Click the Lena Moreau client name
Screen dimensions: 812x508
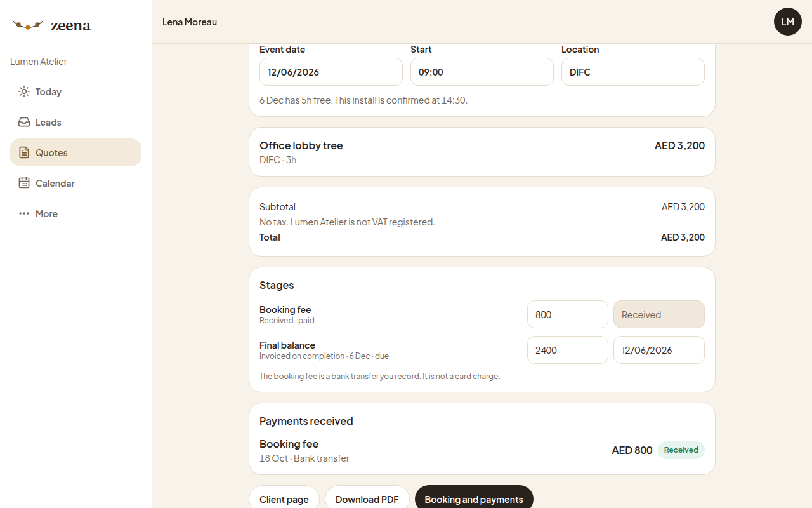[x=190, y=22]
